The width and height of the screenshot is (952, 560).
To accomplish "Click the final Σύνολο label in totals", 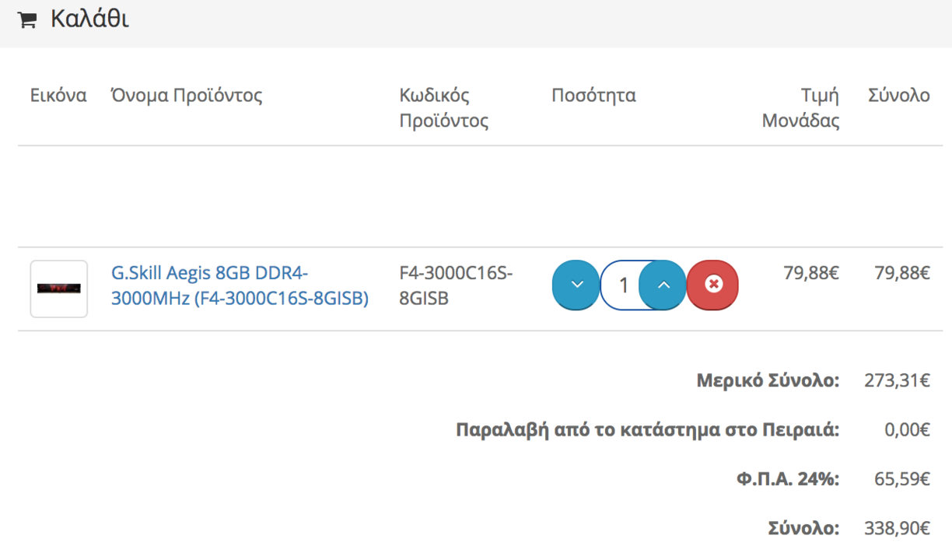I will pos(804,529).
